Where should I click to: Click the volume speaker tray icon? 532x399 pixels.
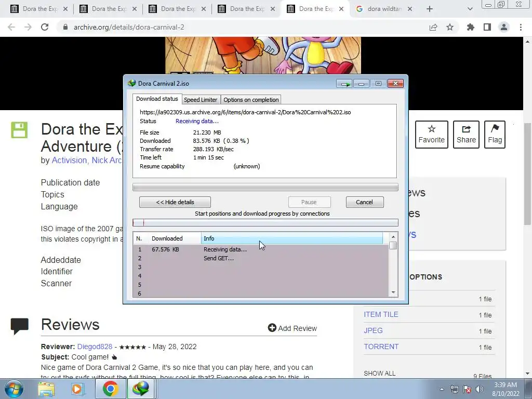[x=479, y=389]
